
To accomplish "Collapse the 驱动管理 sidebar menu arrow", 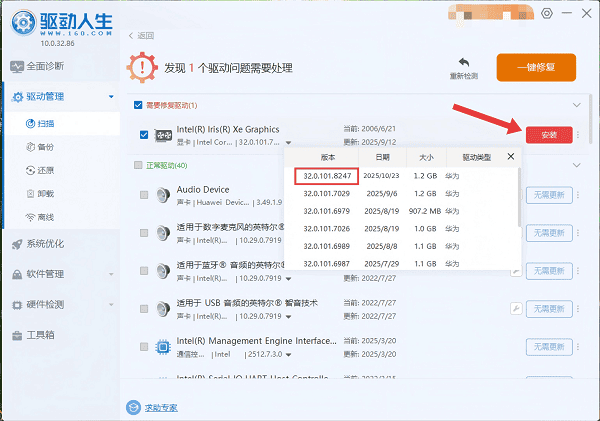I will pos(112,97).
